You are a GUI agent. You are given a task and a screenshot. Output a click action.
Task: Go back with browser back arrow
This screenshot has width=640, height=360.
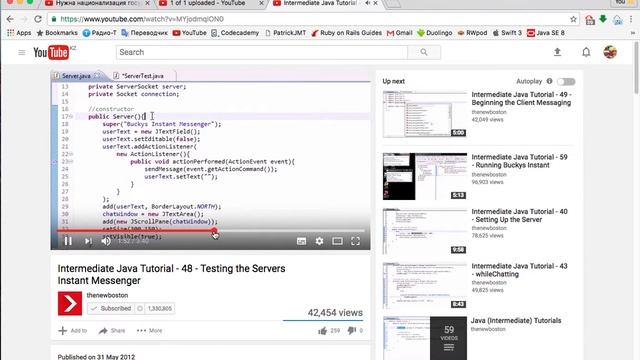click(x=10, y=19)
